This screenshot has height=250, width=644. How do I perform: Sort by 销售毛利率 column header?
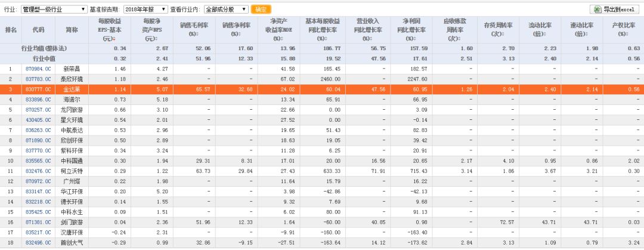coord(194,30)
